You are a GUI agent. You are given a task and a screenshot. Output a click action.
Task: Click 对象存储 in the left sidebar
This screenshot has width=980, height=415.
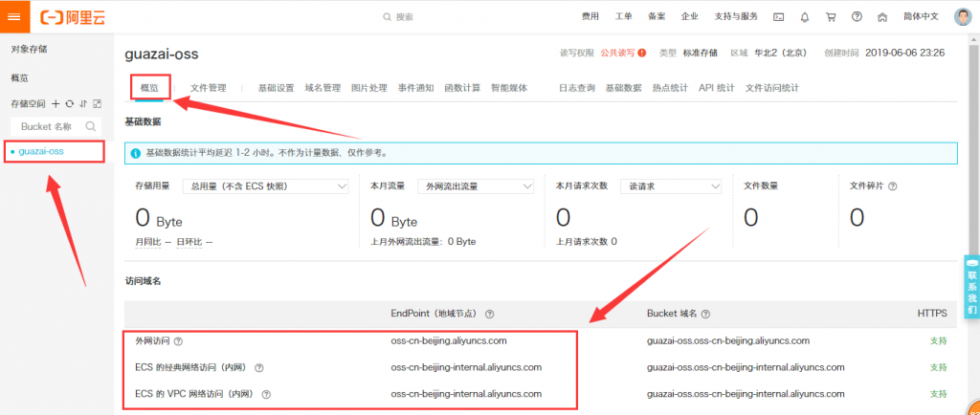pos(29,49)
